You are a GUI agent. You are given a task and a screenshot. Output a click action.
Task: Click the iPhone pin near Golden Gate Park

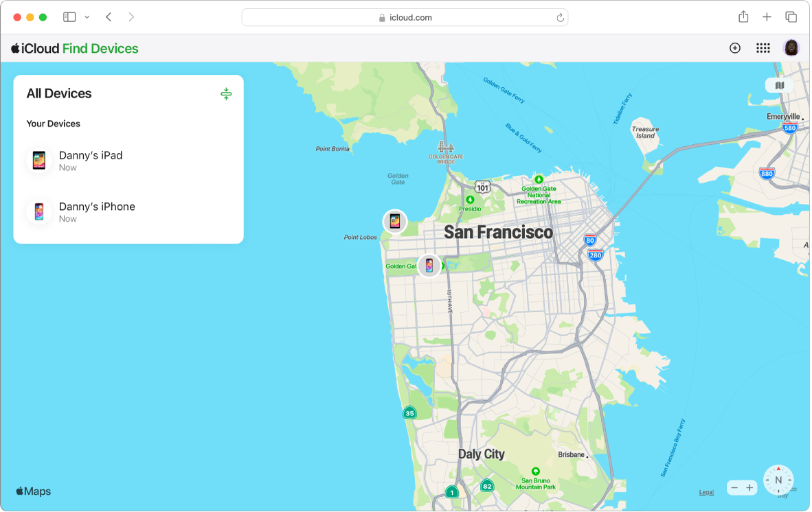click(x=429, y=266)
